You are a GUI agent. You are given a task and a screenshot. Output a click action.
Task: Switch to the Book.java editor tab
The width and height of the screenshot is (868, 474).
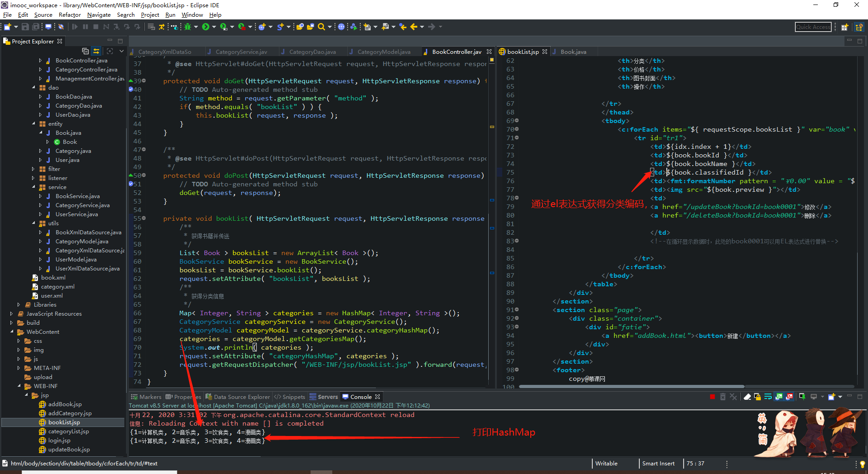pos(573,52)
